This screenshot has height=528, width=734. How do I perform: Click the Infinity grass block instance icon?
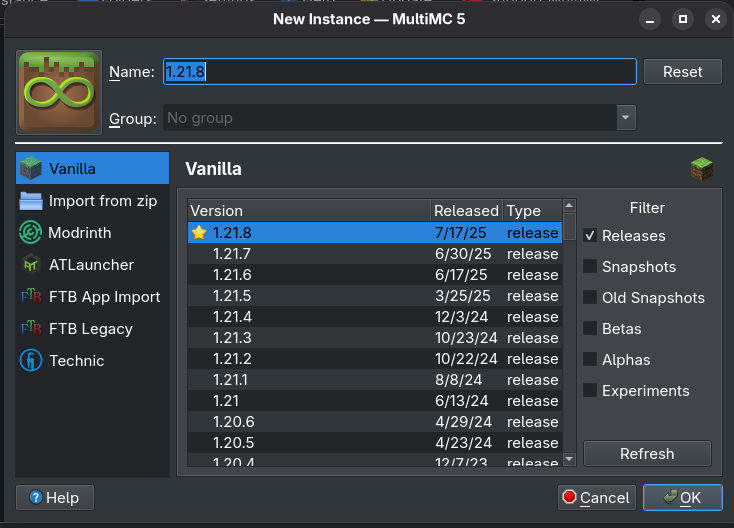click(59, 93)
